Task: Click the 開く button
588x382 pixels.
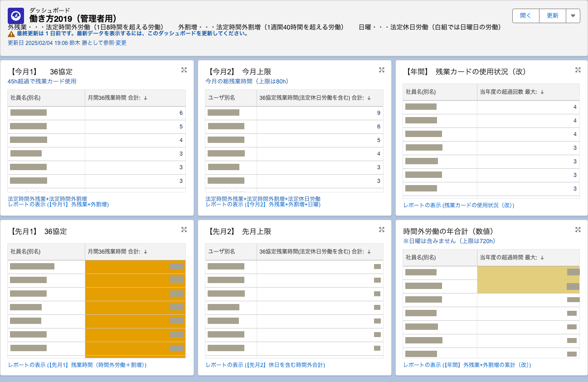Action: (x=525, y=15)
